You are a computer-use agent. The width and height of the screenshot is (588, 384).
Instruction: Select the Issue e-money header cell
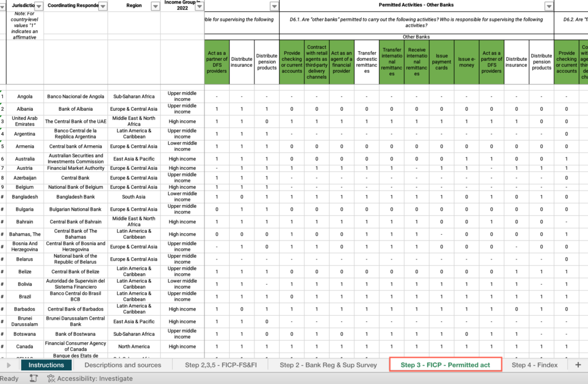(466, 62)
